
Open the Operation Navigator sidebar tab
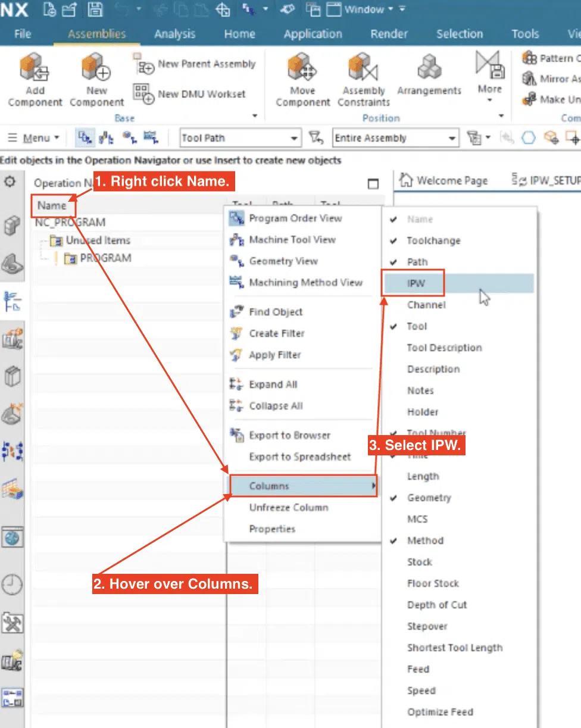[13, 301]
